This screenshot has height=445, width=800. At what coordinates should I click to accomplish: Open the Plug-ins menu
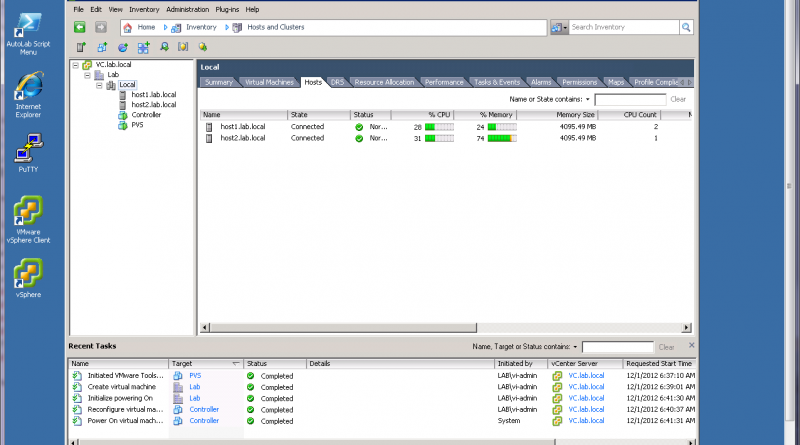tap(227, 10)
